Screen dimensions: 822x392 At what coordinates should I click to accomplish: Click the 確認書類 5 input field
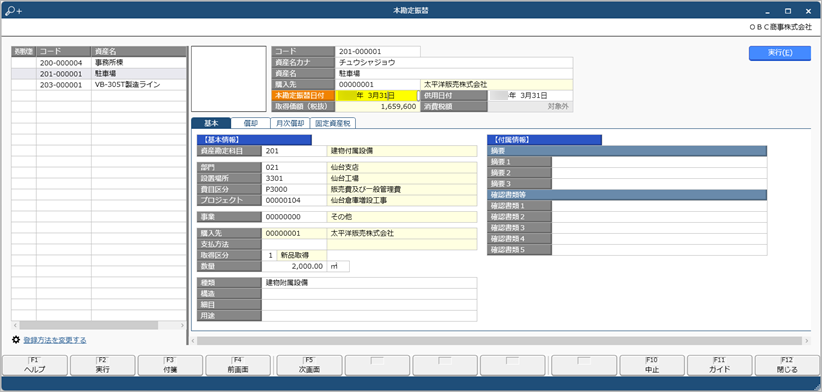point(659,249)
